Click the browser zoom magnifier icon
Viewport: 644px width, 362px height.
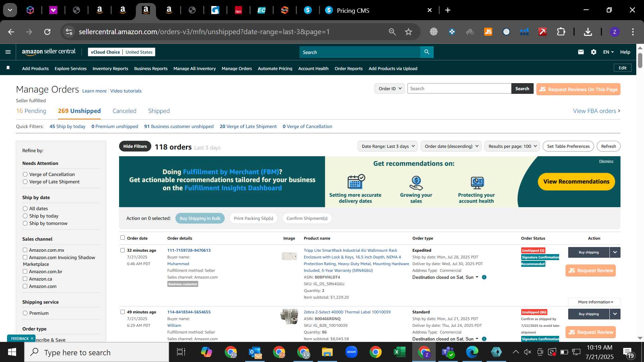pos(392,32)
